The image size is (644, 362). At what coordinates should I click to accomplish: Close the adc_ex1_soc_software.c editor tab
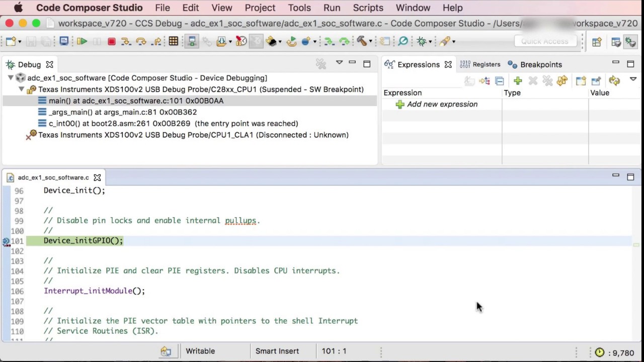[x=97, y=177]
